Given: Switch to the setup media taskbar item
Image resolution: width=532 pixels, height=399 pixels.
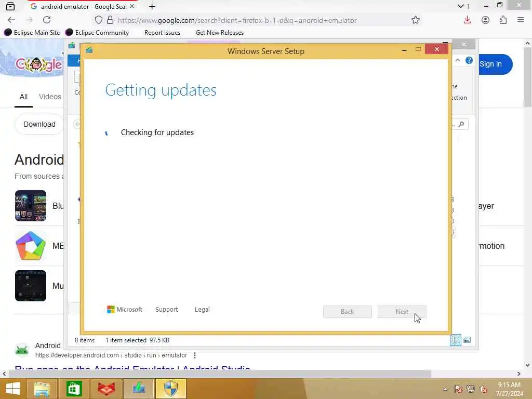Looking at the screenshot, I should click(x=139, y=389).
